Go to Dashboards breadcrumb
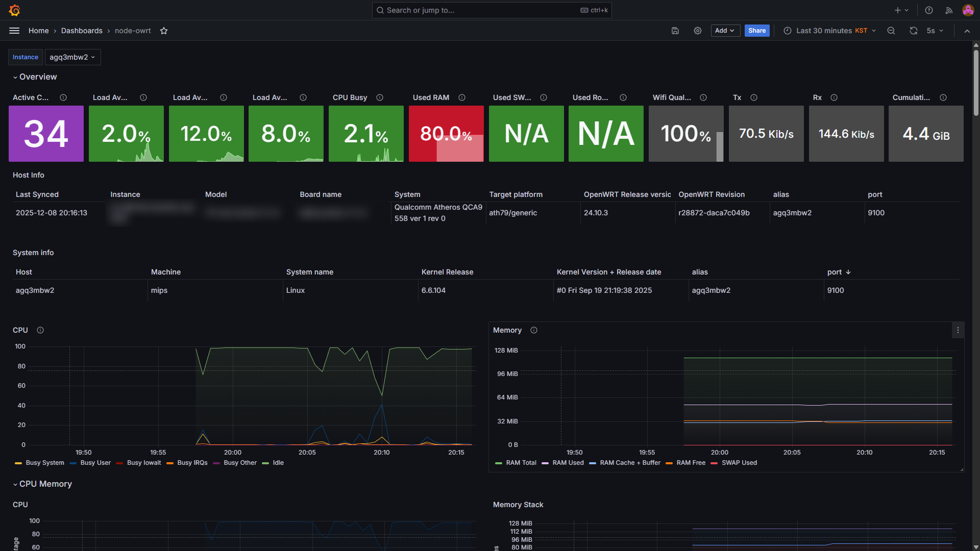Screen dimensions: 980x551 click(x=82, y=31)
